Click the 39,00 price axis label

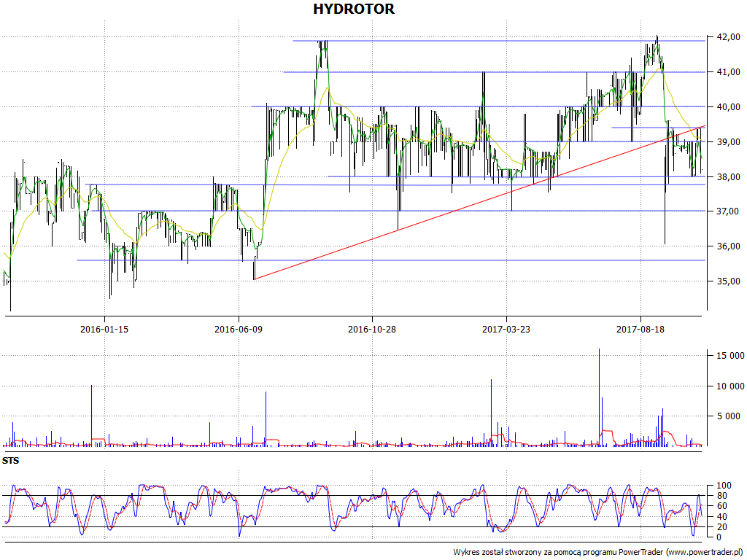[x=729, y=142]
